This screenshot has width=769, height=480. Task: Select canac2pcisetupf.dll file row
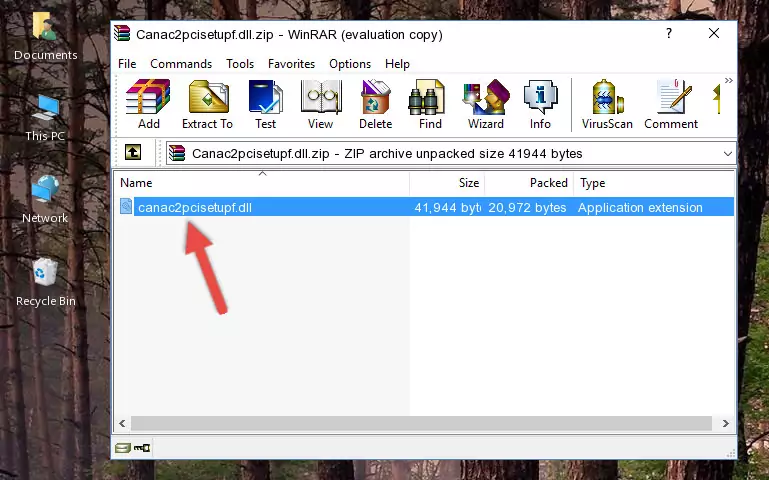(426, 207)
